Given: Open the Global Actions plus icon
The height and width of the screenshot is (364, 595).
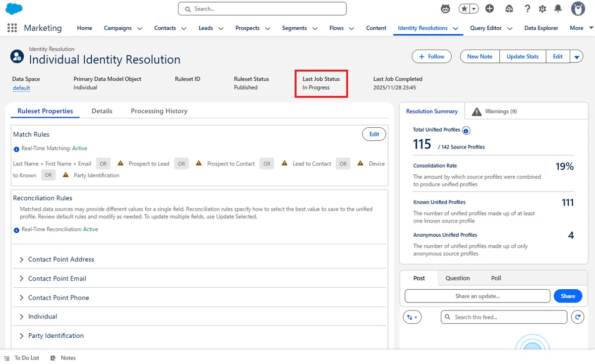Looking at the screenshot, I should coord(490,8).
